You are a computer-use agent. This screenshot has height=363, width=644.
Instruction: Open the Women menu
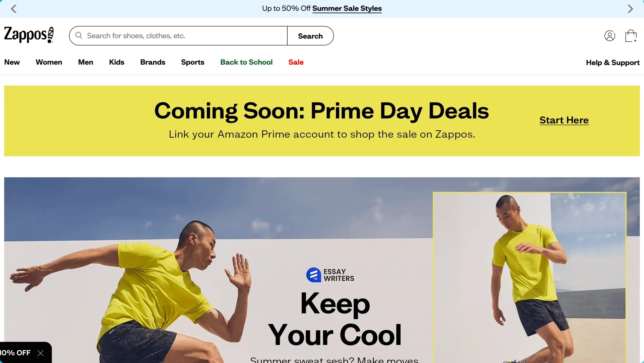[x=49, y=62]
